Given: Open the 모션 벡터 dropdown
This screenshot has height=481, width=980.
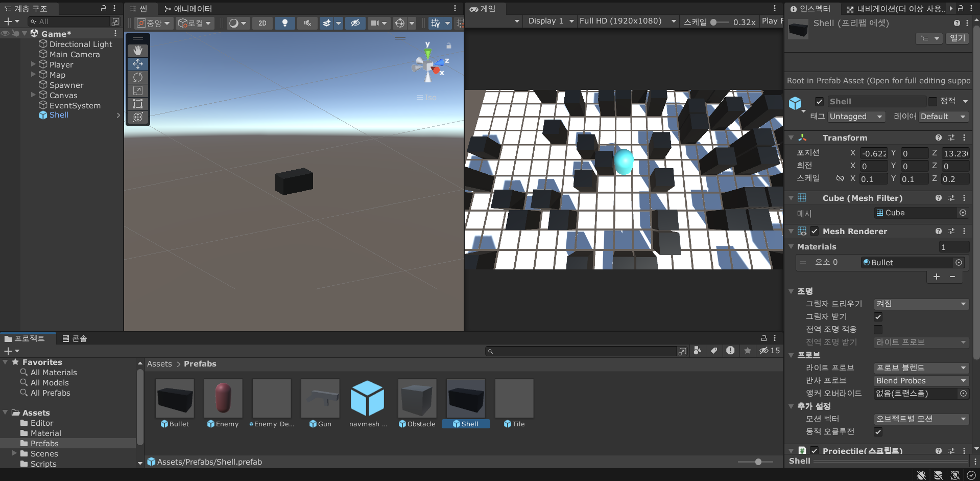Looking at the screenshot, I should (921, 419).
